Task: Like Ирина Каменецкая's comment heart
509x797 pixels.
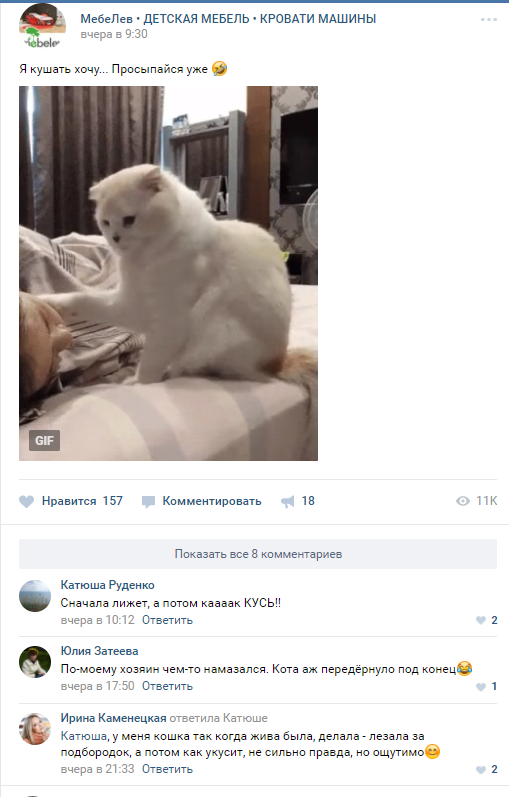Action: point(481,770)
